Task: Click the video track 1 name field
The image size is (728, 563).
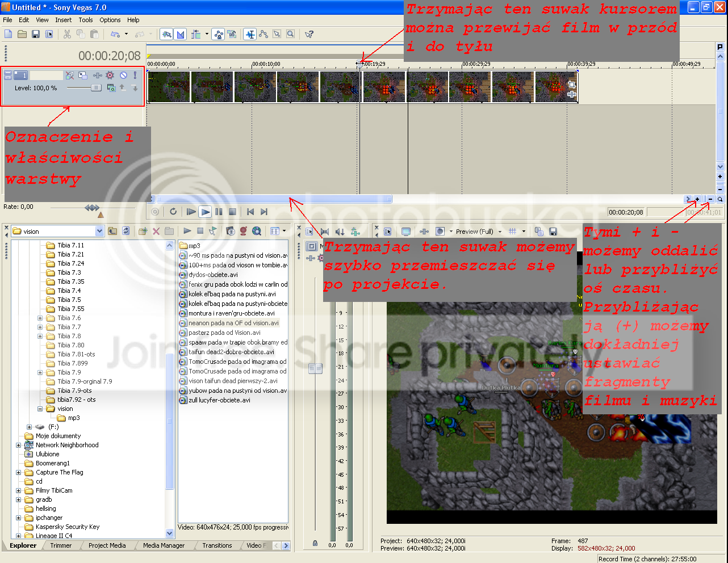Action: pyautogui.click(x=46, y=75)
